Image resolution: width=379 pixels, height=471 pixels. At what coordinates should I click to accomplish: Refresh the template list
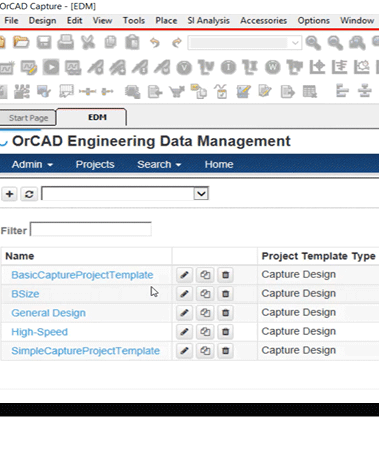pos(29,194)
